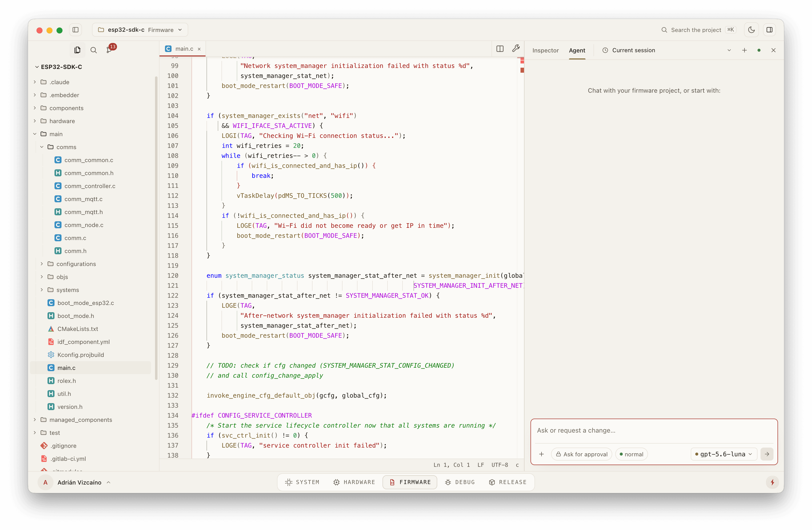Collapse the comms folder

tap(42, 147)
